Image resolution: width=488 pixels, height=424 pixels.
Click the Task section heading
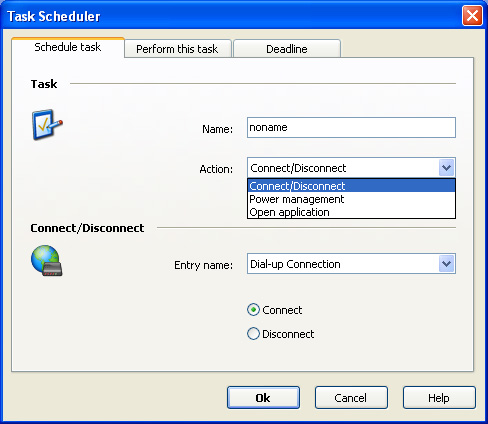(44, 84)
